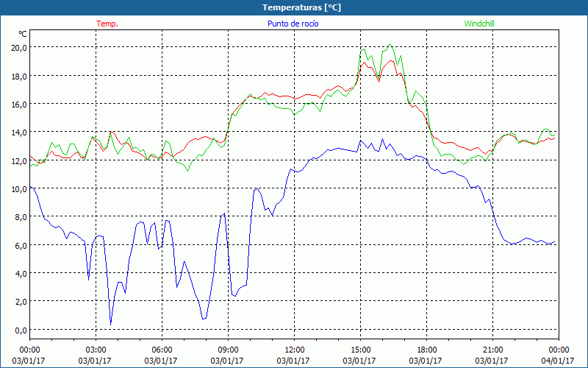Select the blue 'Punto de rocío' legend label
The height and width of the screenshot is (368, 588).
pyautogui.click(x=293, y=24)
